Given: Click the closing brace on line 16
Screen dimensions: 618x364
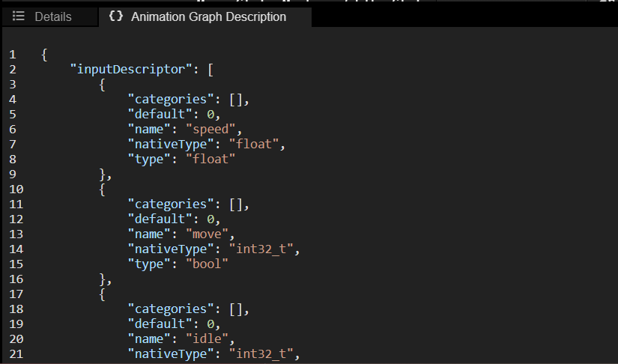Looking at the screenshot, I should click(x=102, y=279).
